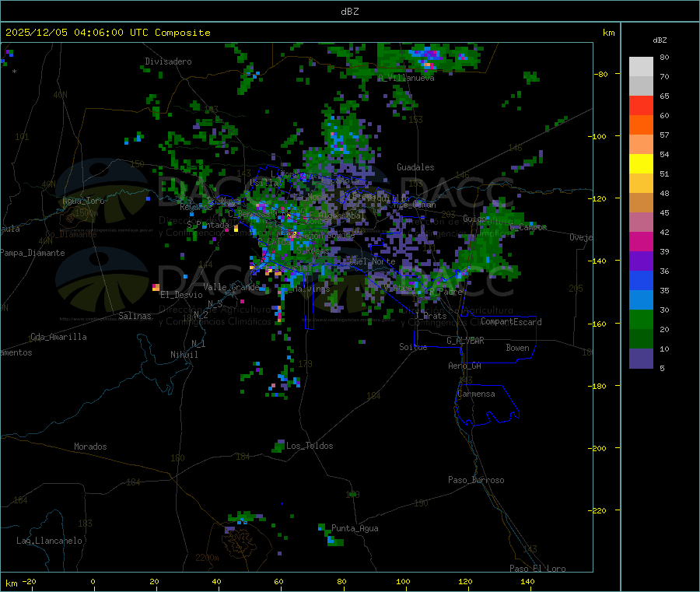
Task: Click the yellow 51-54 dBZ legend band
Action: tap(641, 164)
